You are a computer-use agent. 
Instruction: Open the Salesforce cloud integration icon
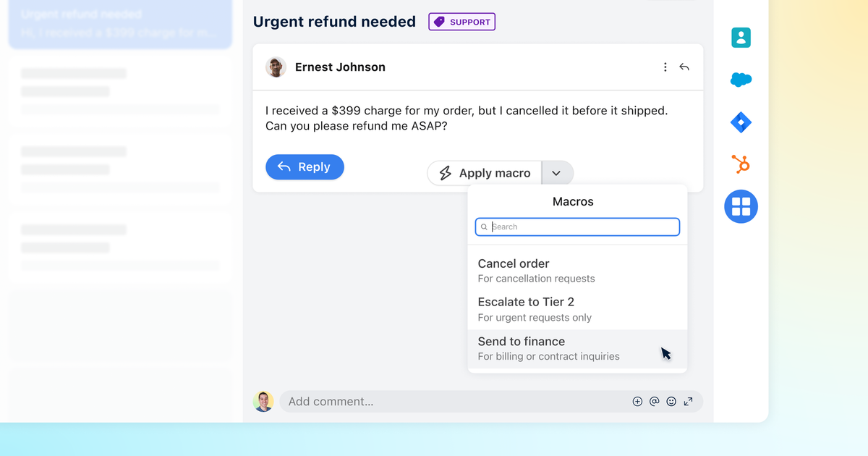(x=741, y=80)
